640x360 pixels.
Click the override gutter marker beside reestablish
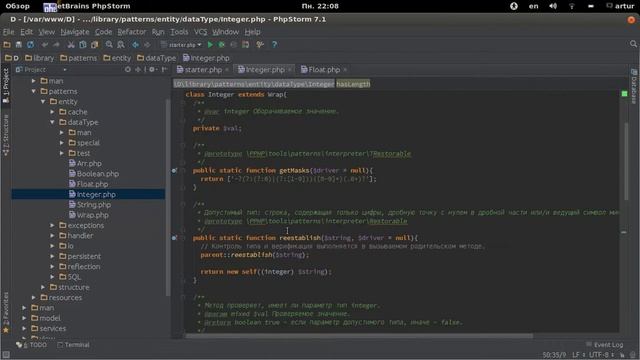click(174, 238)
